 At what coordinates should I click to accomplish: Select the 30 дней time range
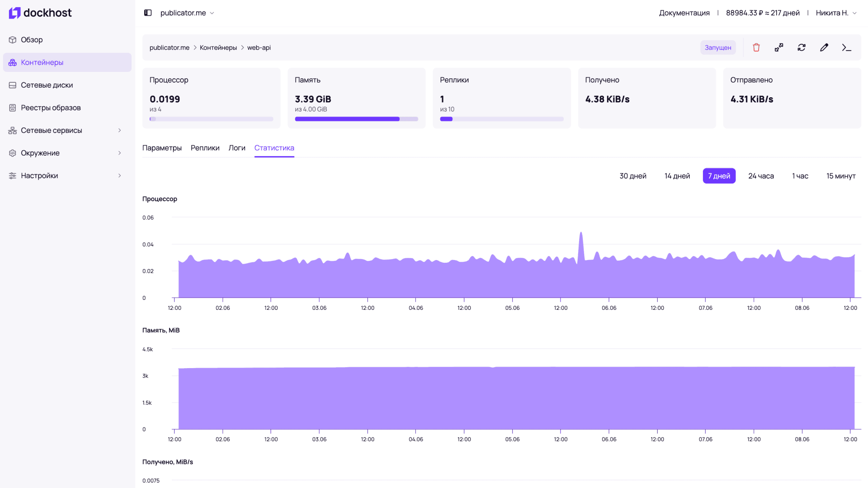point(632,176)
